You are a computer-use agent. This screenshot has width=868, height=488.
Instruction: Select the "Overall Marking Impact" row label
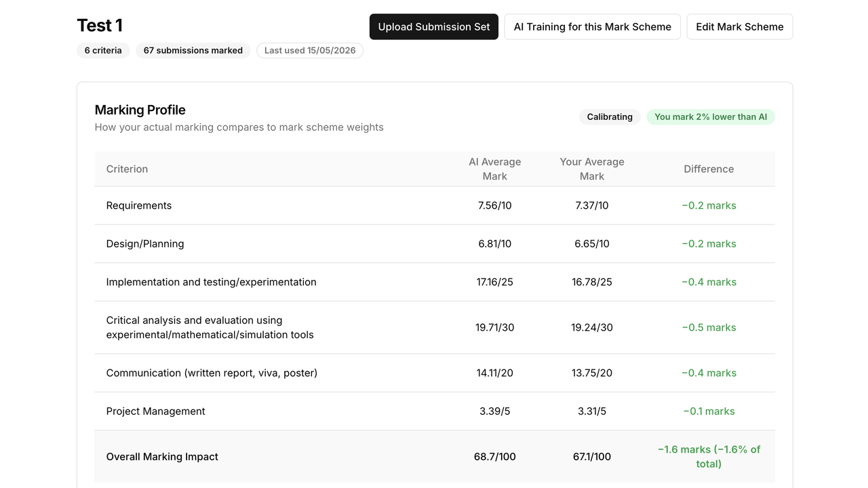162,457
